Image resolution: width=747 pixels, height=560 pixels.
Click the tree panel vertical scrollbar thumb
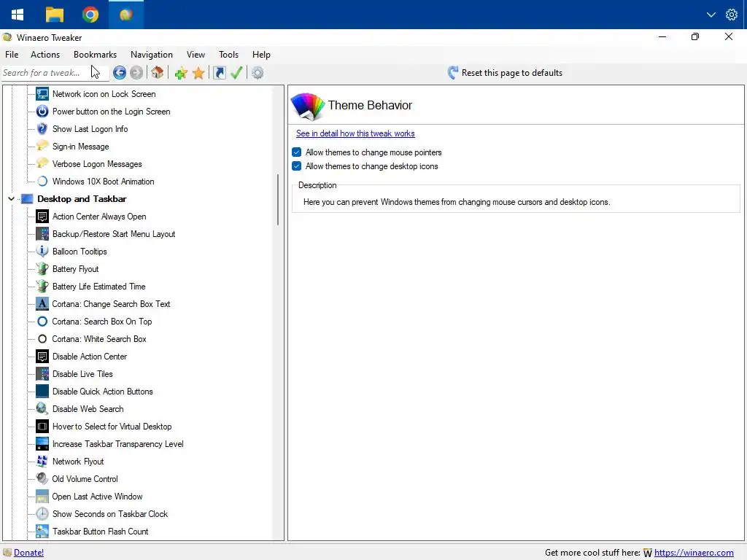pyautogui.click(x=277, y=200)
